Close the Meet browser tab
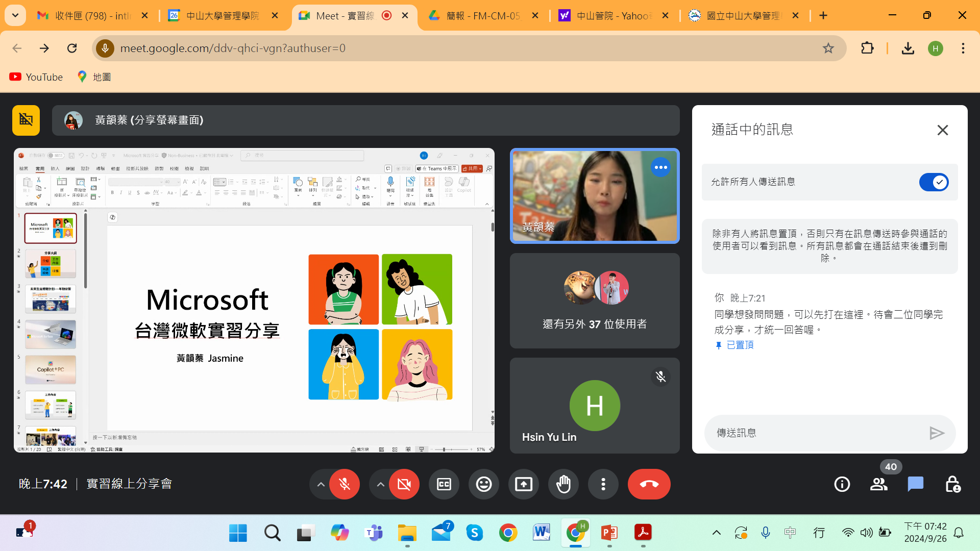980x551 pixels. 405,16
